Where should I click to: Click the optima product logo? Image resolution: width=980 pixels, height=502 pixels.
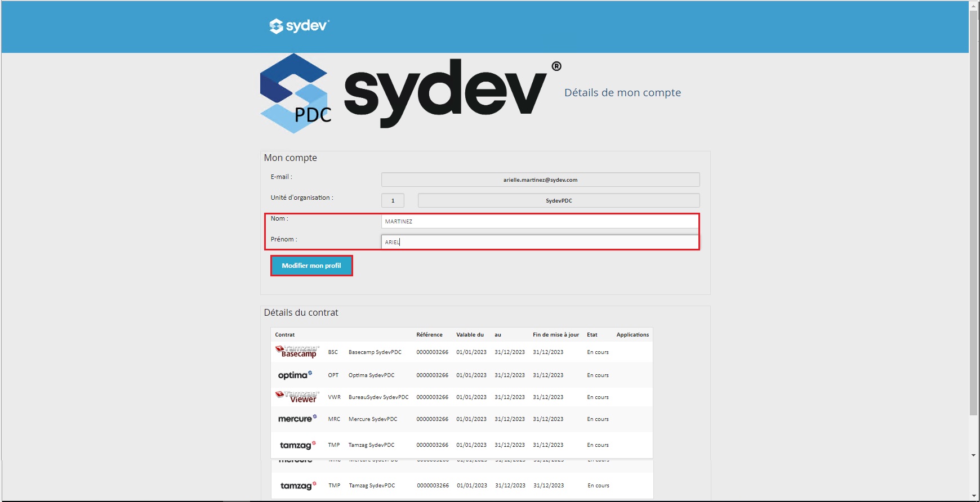pyautogui.click(x=295, y=375)
